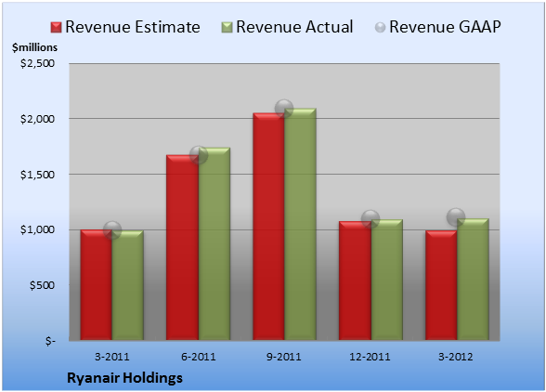
Task: Click the GAAP sphere marker for 6-2011
Action: [x=199, y=155]
